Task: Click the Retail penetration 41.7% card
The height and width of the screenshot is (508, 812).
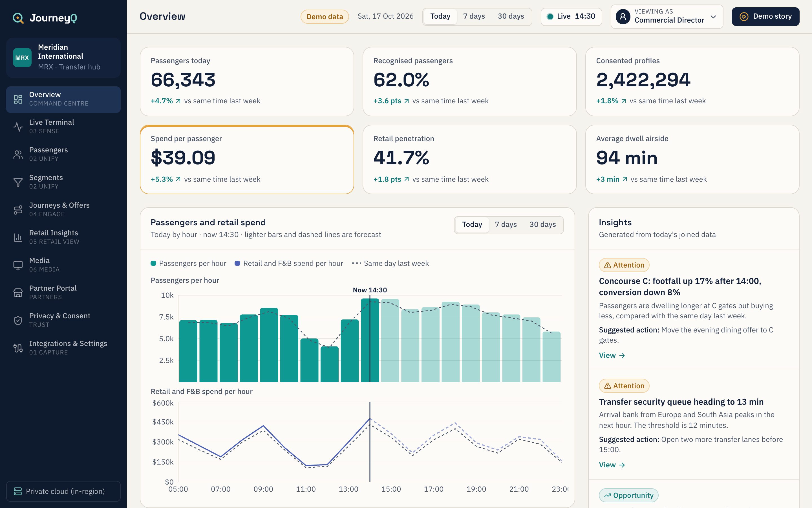Action: [469, 159]
